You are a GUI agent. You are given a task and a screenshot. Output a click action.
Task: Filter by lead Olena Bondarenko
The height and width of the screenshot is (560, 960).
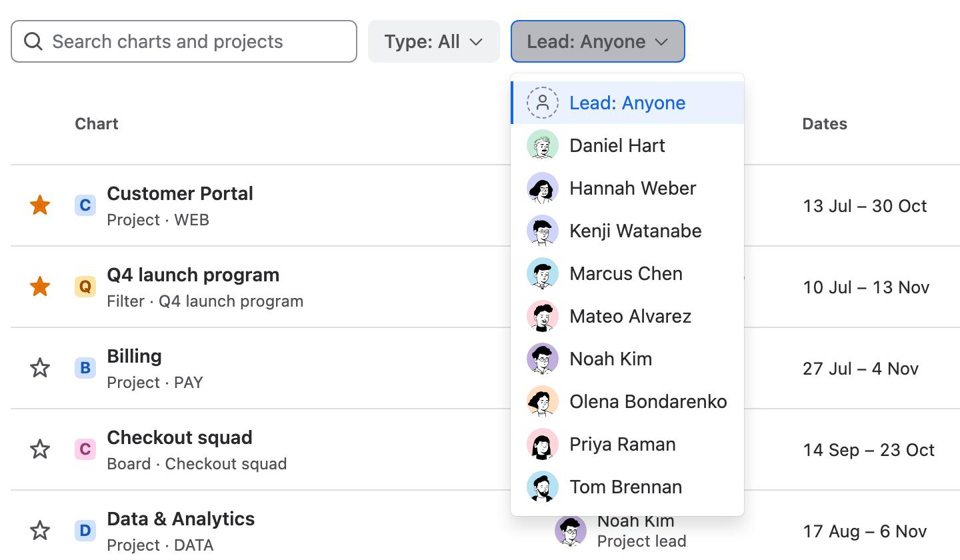[x=627, y=401]
